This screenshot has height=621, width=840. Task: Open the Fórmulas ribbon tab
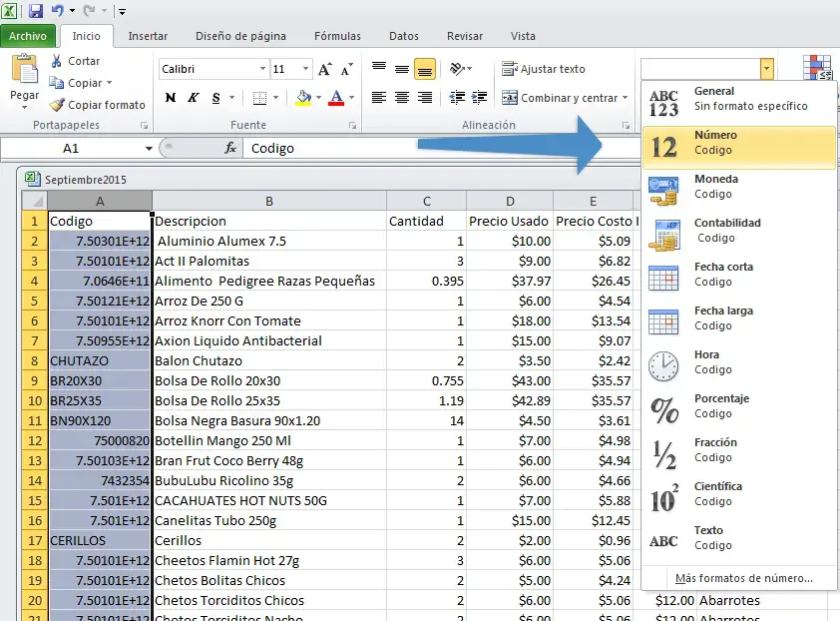coord(337,36)
